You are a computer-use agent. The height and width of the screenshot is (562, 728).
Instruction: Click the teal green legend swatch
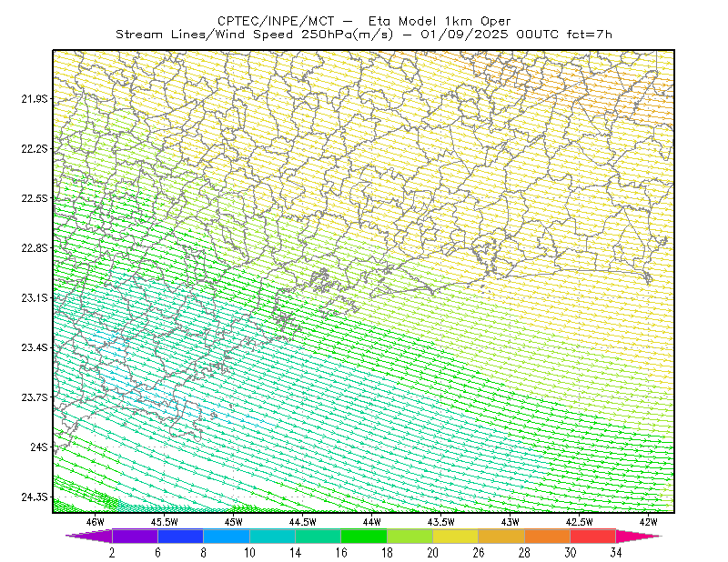coord(318,536)
